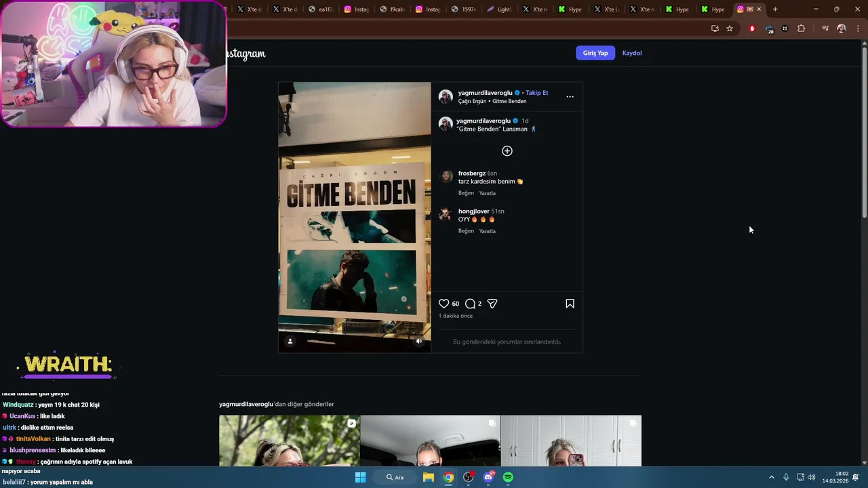Click Beğen under hongjlover's comment

[x=466, y=231]
